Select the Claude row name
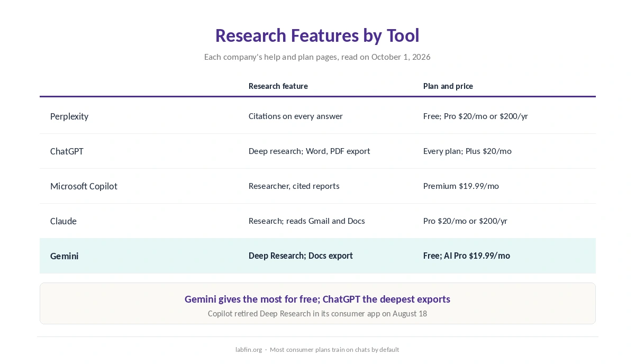 tap(63, 221)
